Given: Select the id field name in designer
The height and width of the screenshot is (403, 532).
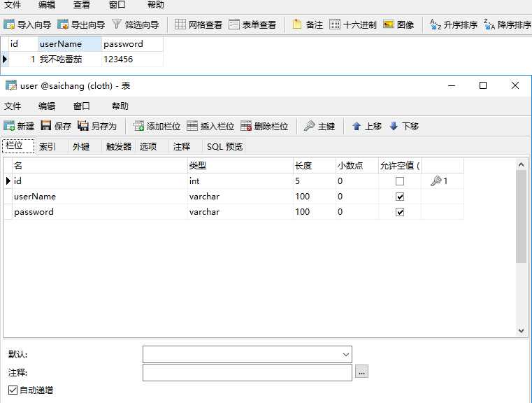Looking at the screenshot, I should tap(100, 181).
